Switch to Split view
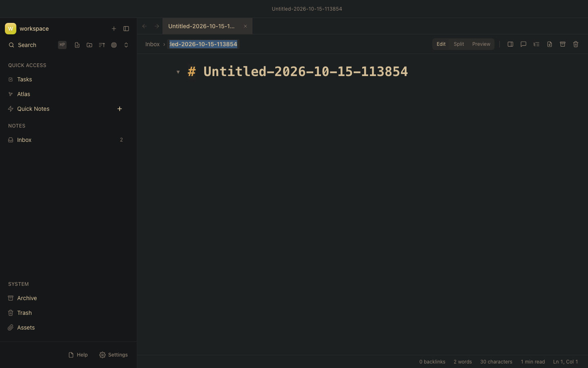 [459, 44]
